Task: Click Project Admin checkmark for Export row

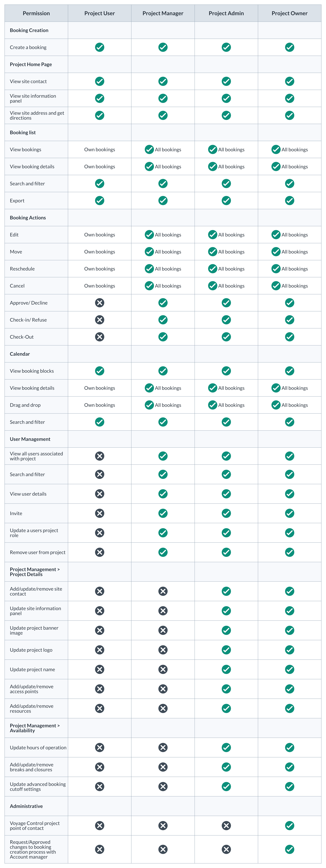Action: (226, 201)
